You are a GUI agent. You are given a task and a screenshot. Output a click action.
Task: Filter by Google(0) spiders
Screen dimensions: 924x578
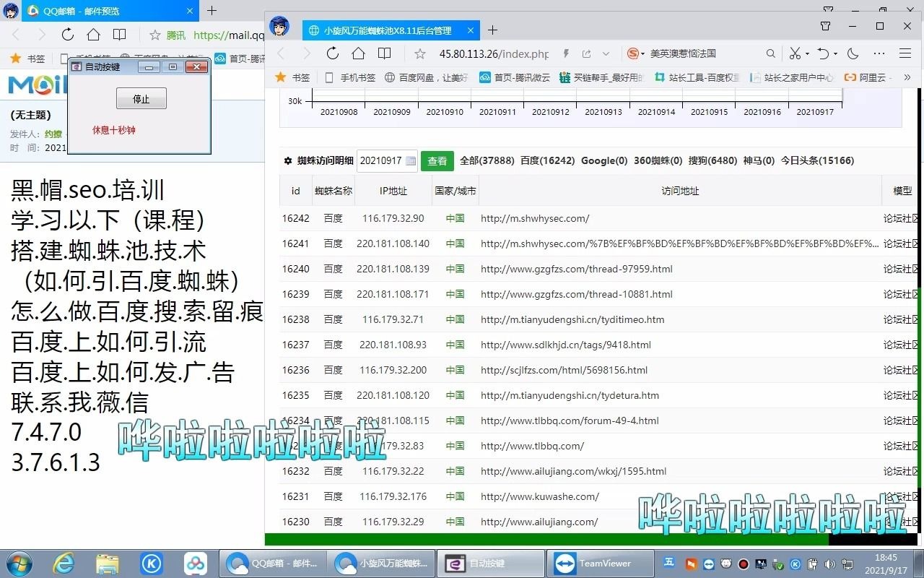click(604, 160)
